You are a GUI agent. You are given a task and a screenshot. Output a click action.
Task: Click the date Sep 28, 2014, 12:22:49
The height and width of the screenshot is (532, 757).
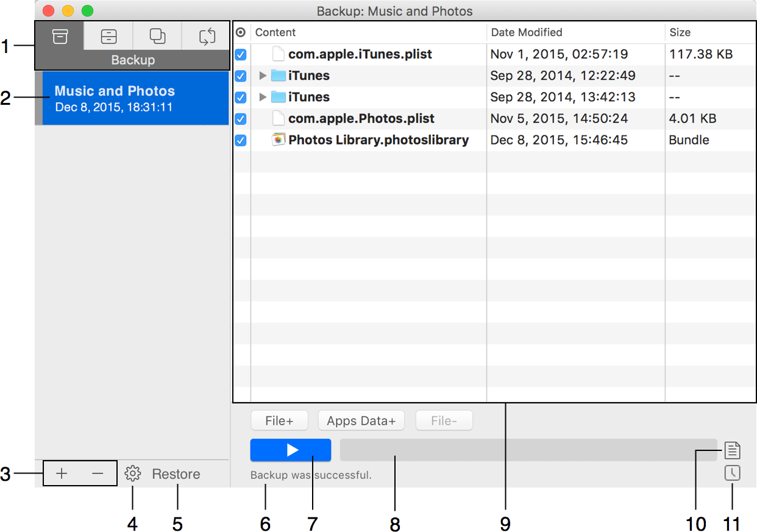pos(563,76)
